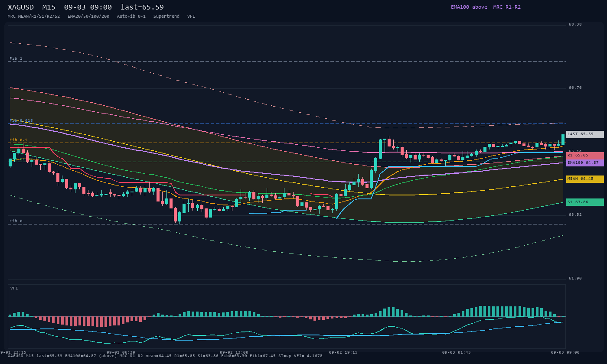
Task: Click the 09-02 19:15 time axis label
Action: pos(343,352)
